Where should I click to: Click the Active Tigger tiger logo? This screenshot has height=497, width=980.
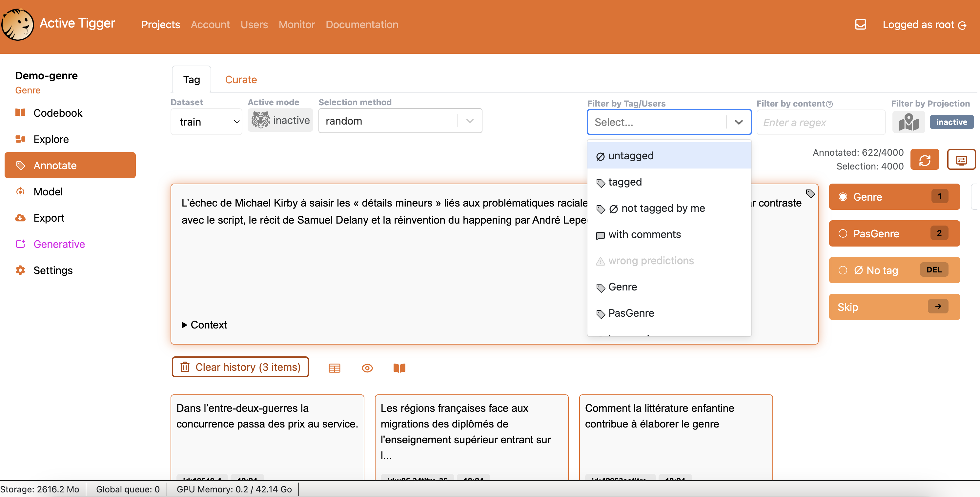point(18,24)
